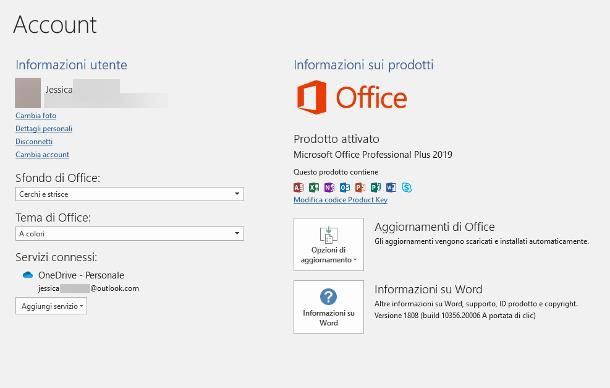Open the Sfondo di Office dropdown

pyautogui.click(x=130, y=194)
